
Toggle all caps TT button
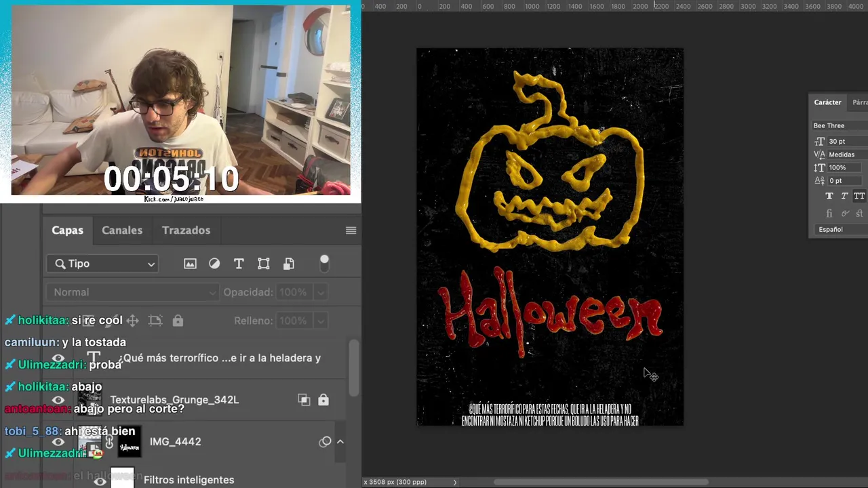click(x=859, y=196)
